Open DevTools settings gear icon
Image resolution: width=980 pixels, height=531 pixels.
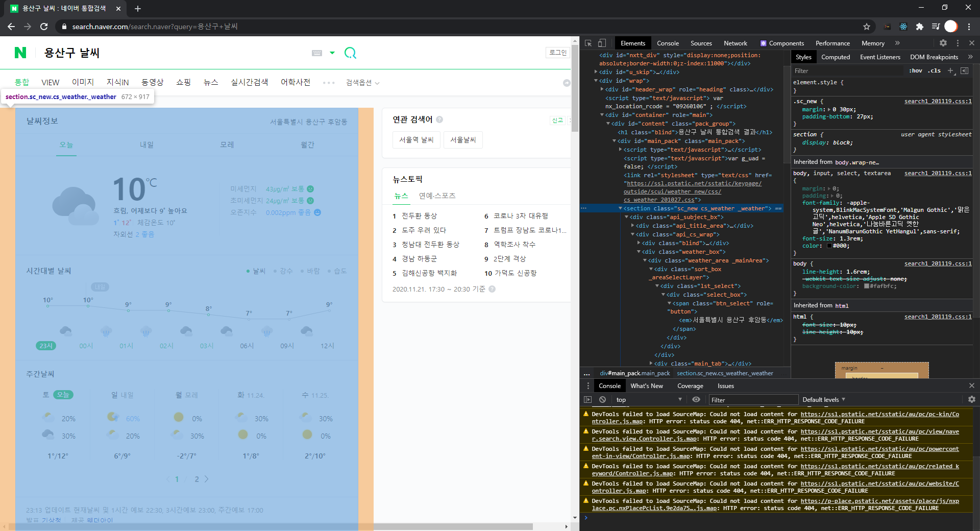(943, 43)
